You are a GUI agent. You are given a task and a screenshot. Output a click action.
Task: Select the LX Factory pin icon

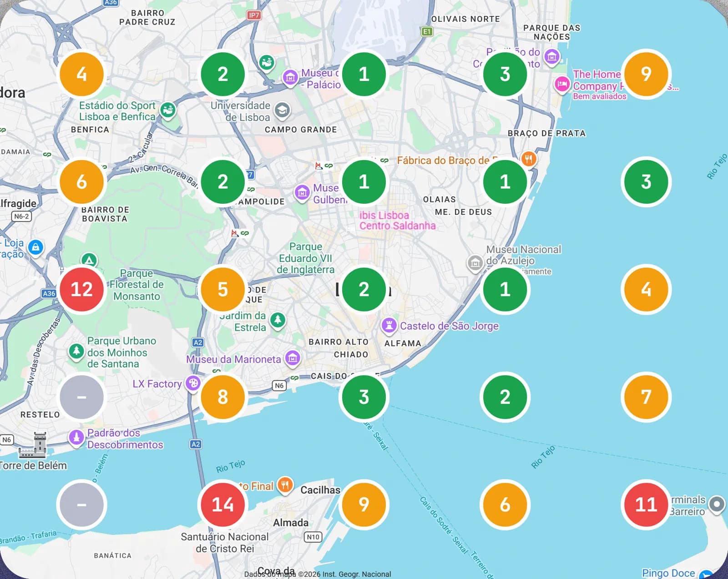(x=193, y=383)
